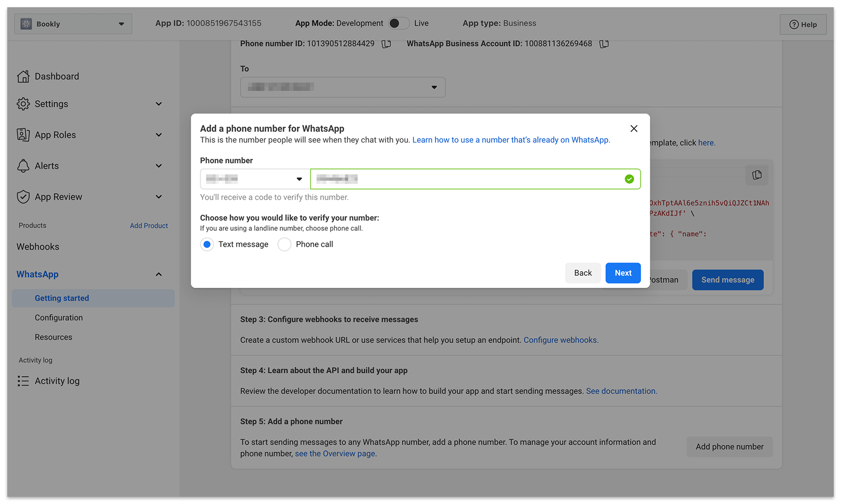
Task: Open the country code dropdown in dialog
Action: tap(255, 179)
